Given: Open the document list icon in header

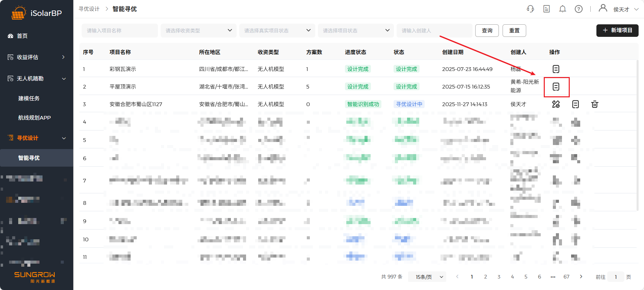Looking at the screenshot, I should (x=546, y=9).
